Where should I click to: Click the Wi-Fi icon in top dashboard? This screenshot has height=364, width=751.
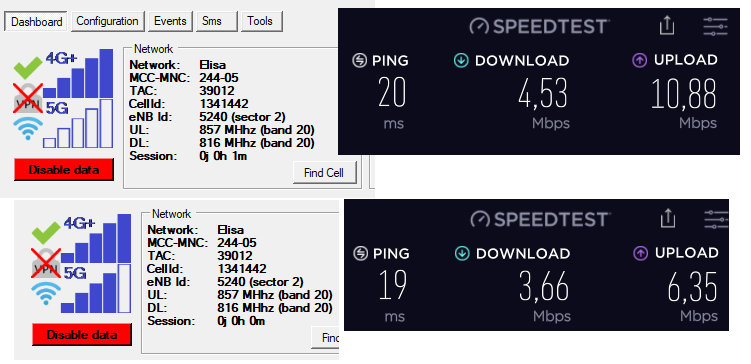pyautogui.click(x=28, y=128)
